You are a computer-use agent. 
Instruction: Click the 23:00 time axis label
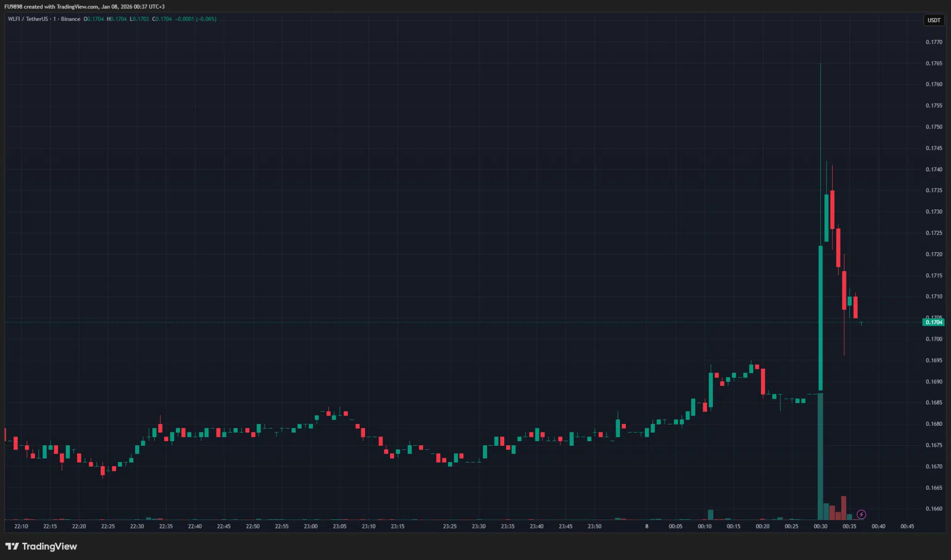(x=311, y=526)
